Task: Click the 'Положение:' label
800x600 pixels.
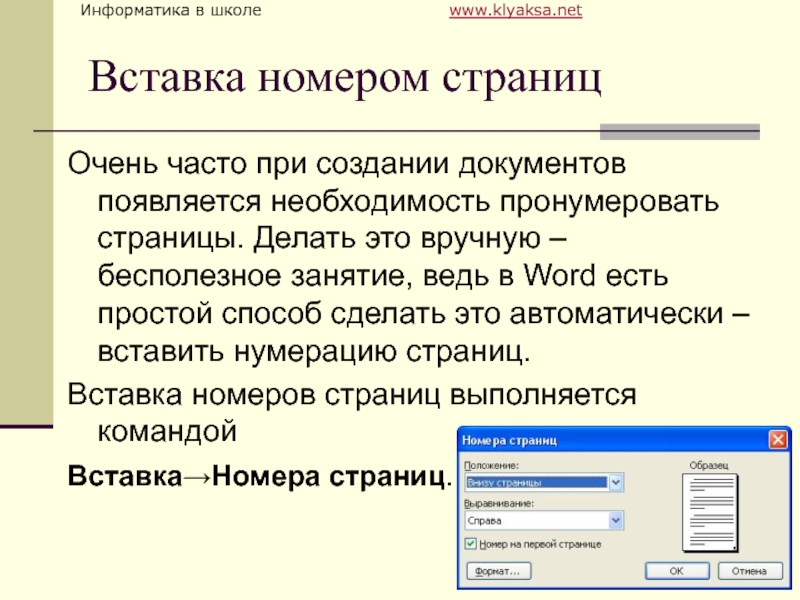Action: (491, 466)
